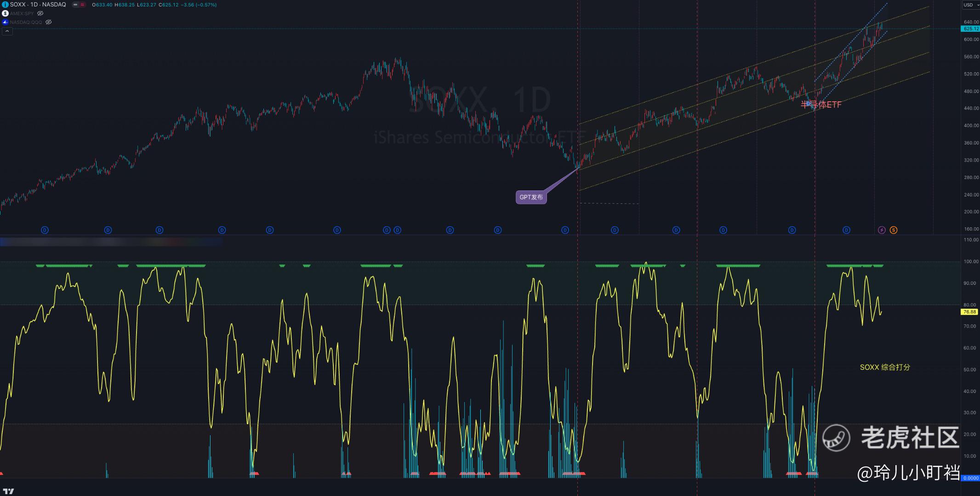Select the 半导体ETF text annotation
980x496 pixels.
coord(821,104)
